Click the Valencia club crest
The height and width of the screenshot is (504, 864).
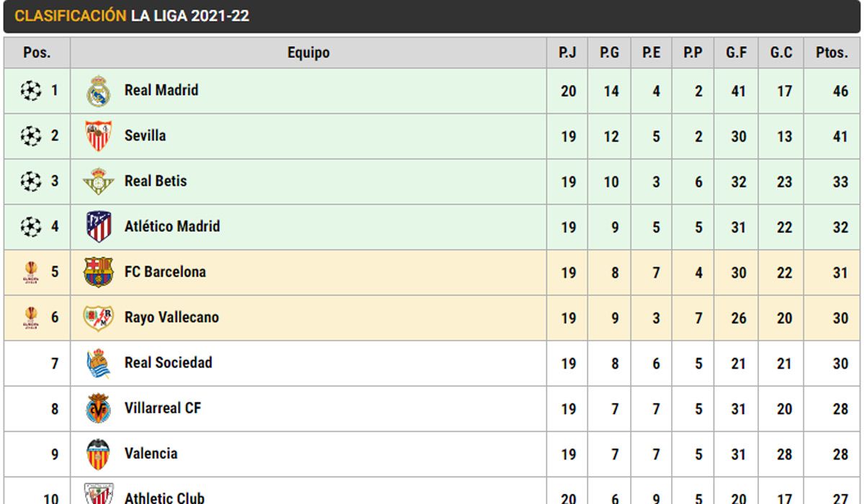tap(99, 454)
